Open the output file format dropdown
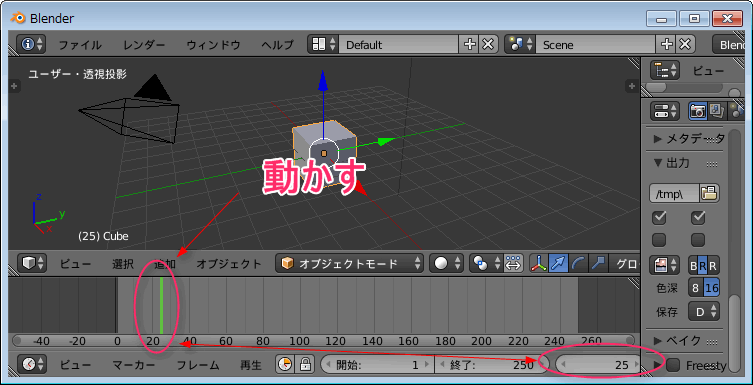 click(665, 265)
